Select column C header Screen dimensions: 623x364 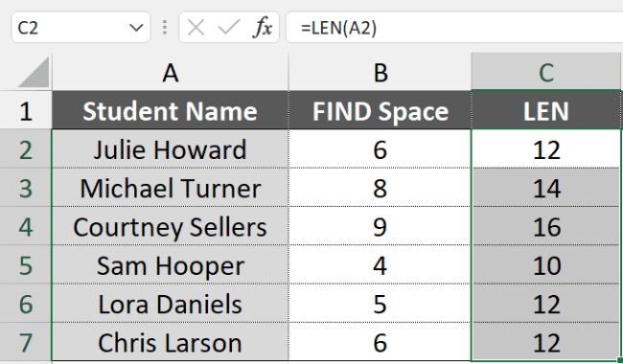coord(546,72)
